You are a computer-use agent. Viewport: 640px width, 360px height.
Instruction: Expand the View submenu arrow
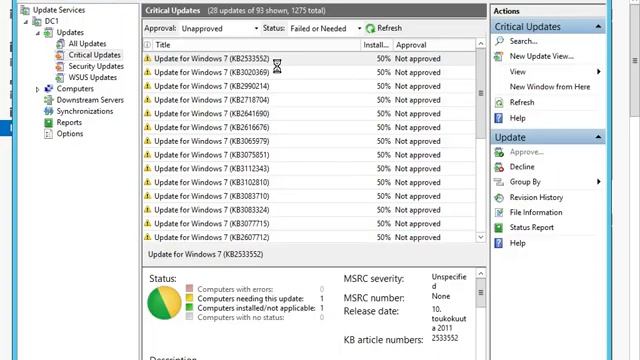pyautogui.click(x=599, y=72)
